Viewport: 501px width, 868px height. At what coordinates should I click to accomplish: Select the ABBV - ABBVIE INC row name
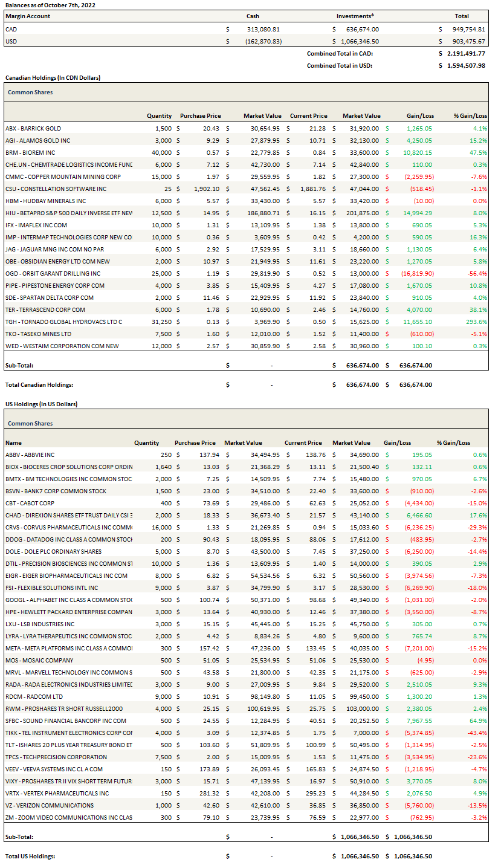coord(30,455)
